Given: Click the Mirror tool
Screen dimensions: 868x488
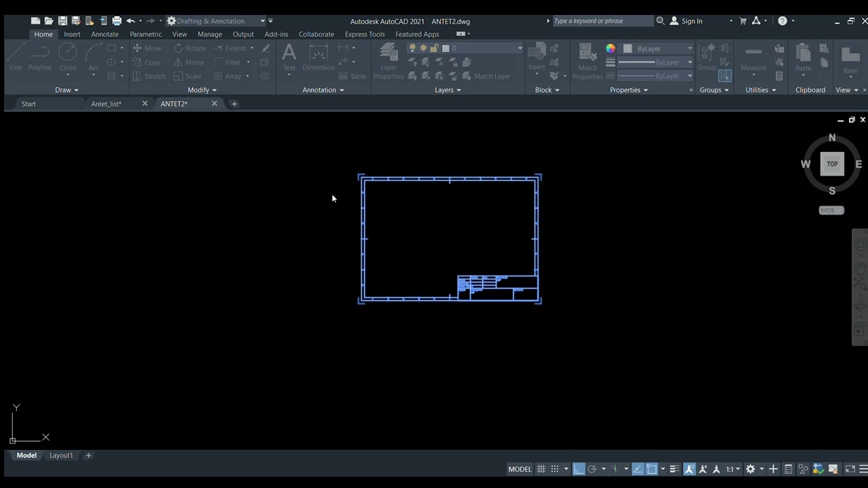Looking at the screenshot, I should point(189,62).
